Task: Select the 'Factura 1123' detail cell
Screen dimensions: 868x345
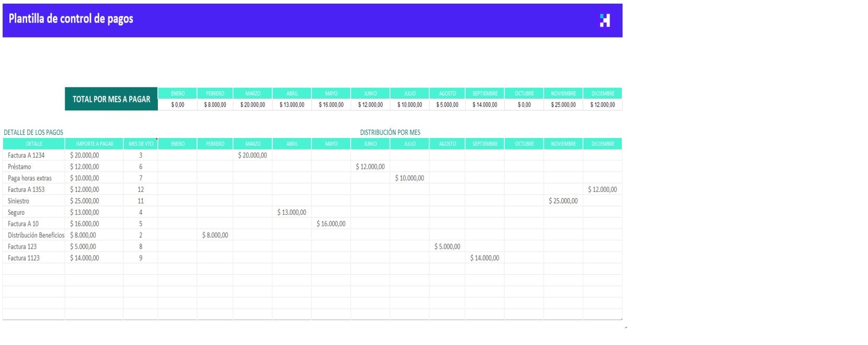Action: [x=34, y=258]
